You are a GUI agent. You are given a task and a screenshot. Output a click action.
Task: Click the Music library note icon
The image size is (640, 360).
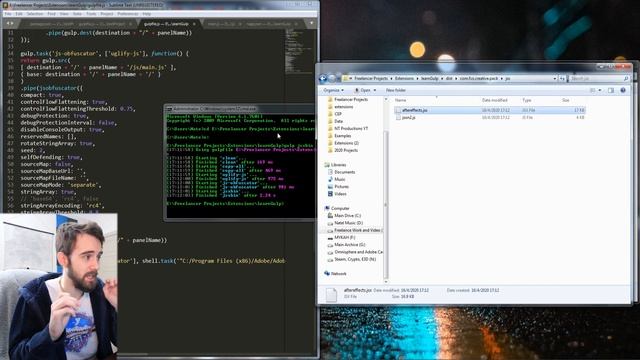tap(330, 180)
